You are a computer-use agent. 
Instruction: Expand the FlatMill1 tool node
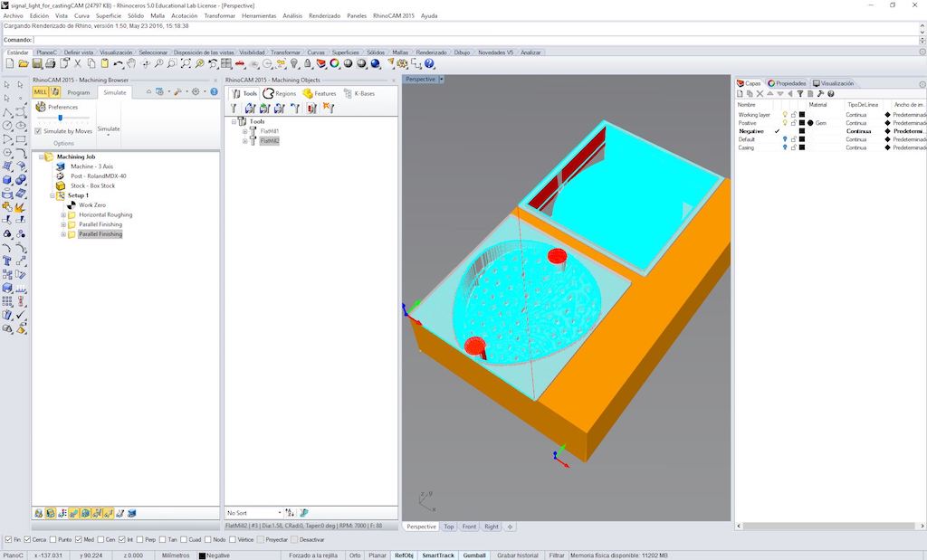[x=244, y=131]
